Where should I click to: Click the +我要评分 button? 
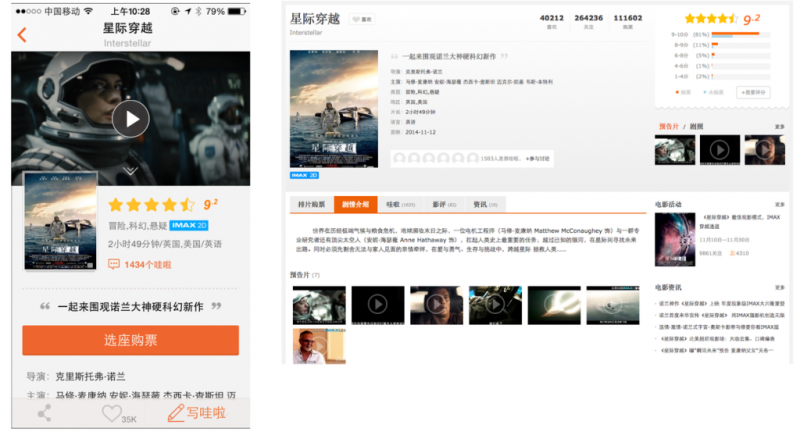click(753, 92)
